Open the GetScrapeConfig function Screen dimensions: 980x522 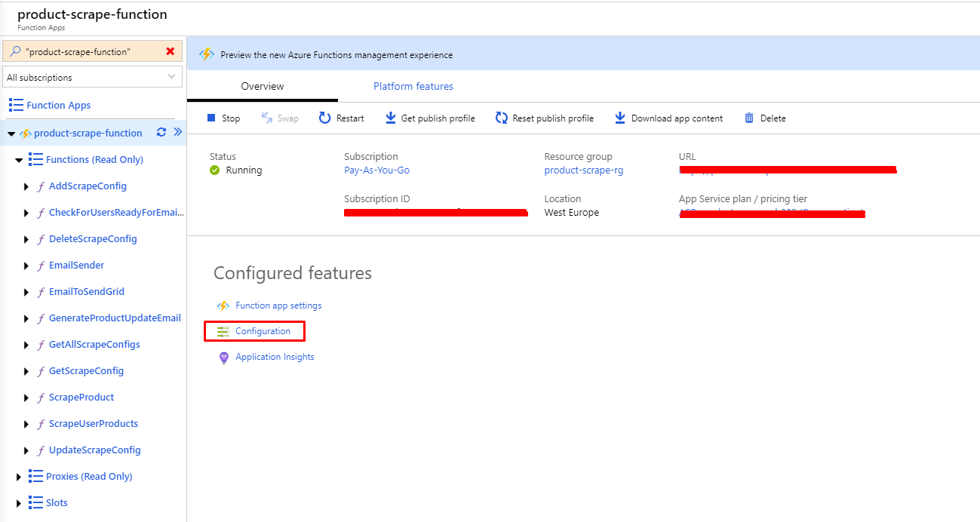(86, 371)
